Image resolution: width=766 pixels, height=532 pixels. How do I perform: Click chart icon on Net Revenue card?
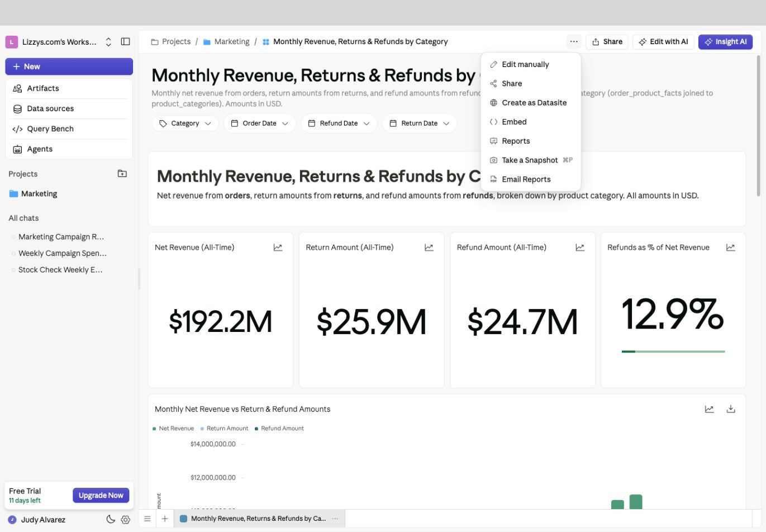[278, 248]
